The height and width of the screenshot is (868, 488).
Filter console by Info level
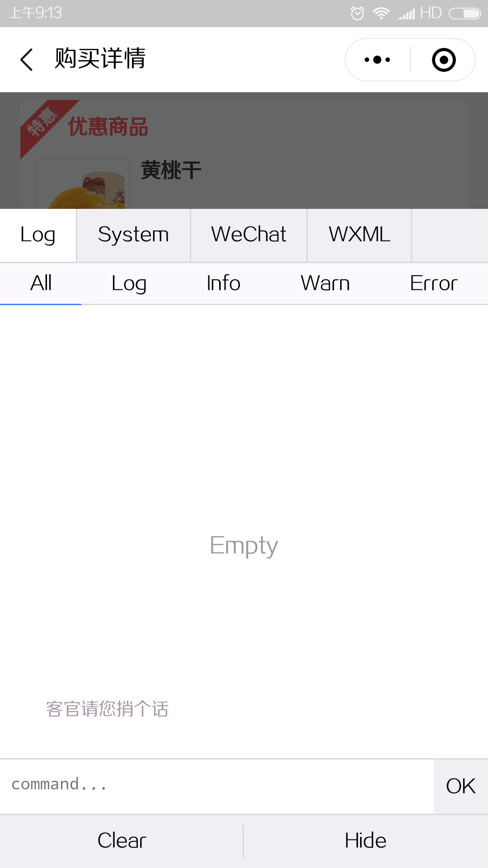click(223, 283)
